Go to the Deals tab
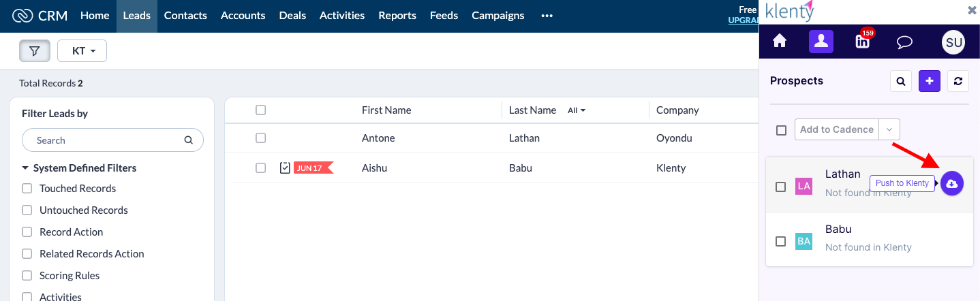980x301 pixels. [x=292, y=16]
